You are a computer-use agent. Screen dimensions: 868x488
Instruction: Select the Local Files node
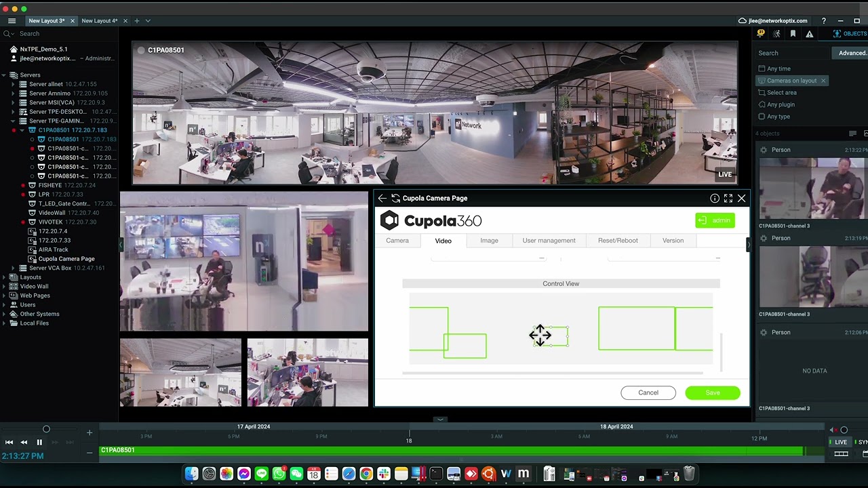[34, 323]
